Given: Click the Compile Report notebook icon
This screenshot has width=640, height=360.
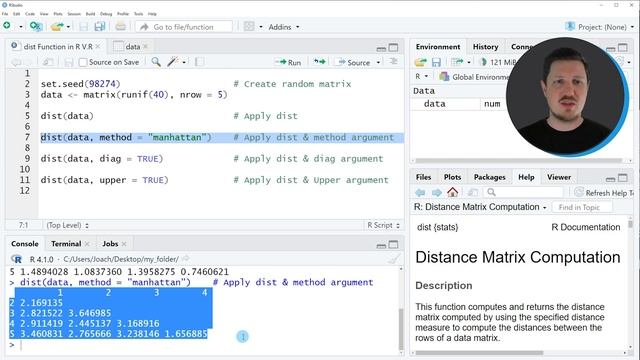Looking at the screenshot, I should [x=200, y=62].
